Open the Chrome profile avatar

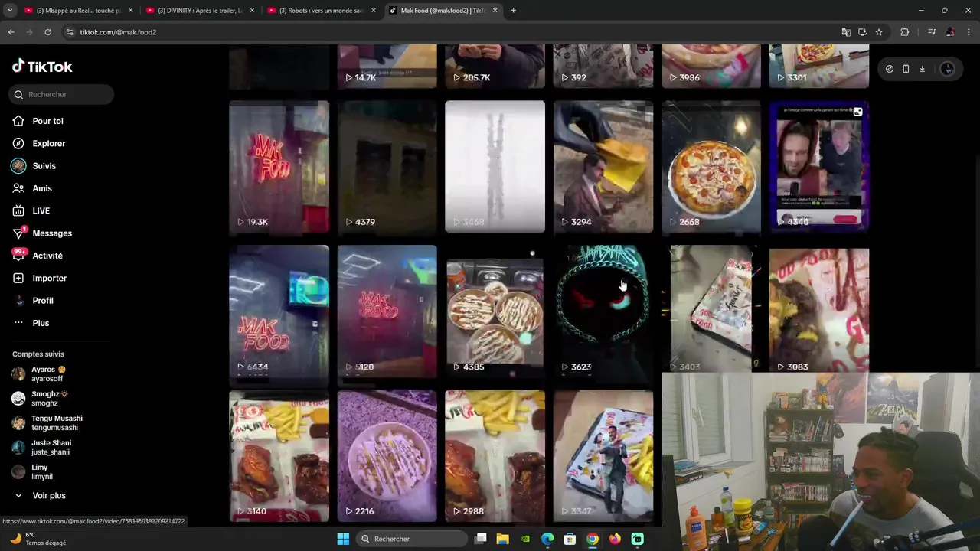[x=950, y=32]
